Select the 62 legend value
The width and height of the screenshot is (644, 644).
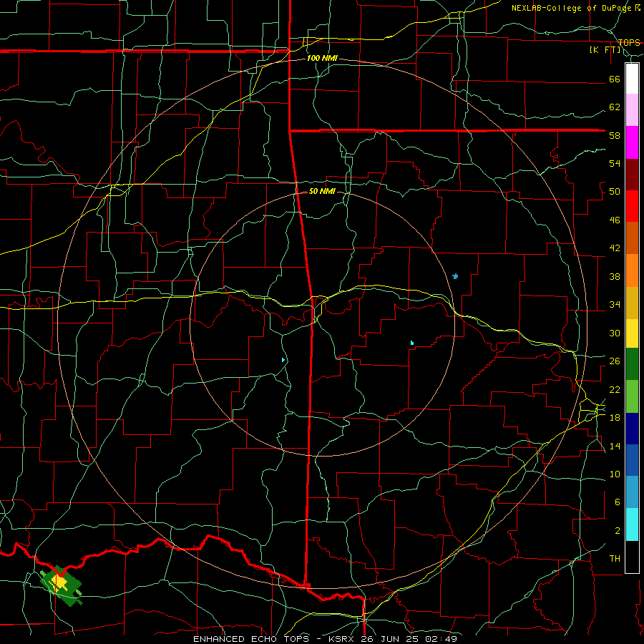tap(615, 107)
